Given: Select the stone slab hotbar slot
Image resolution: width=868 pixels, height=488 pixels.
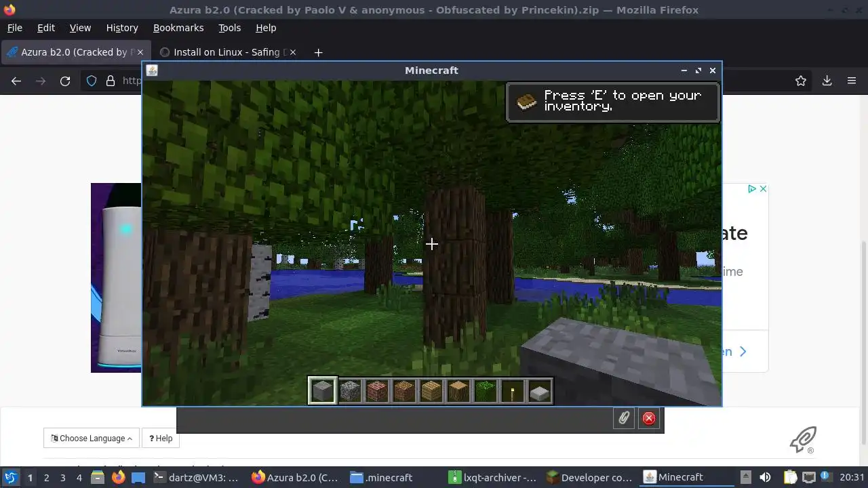Looking at the screenshot, I should click(x=540, y=391).
